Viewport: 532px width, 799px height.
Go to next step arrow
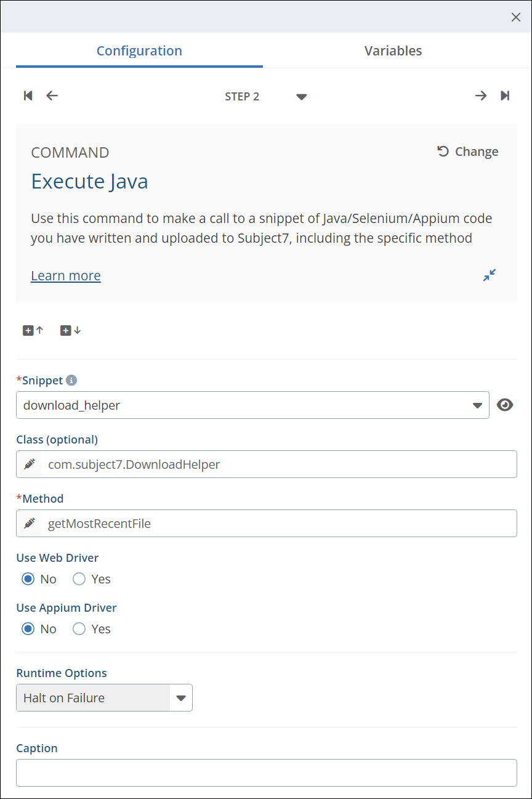[x=481, y=95]
